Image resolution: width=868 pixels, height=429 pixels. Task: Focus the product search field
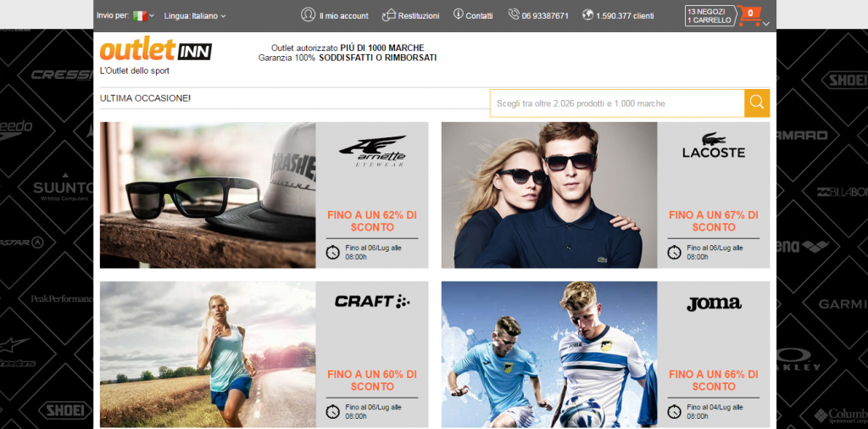point(617,103)
